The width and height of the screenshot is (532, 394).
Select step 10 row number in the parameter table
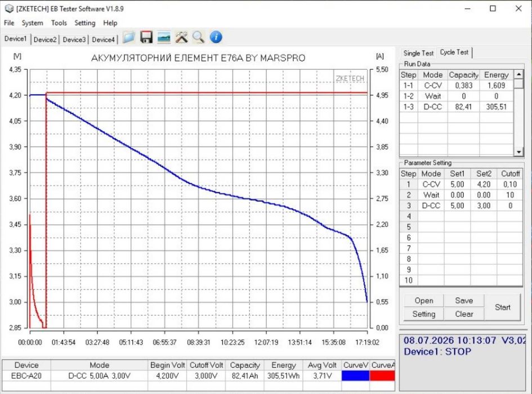[409, 280]
